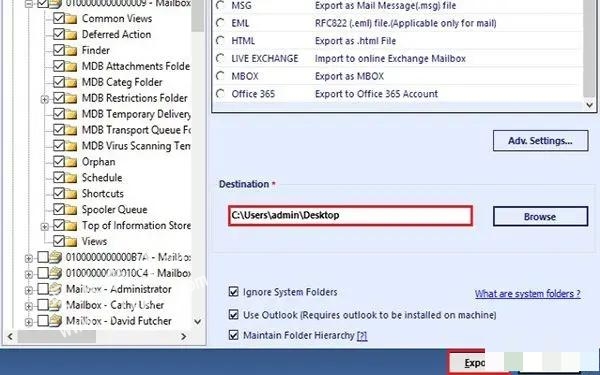Uncheck the Deferred Action folder checkbox
This screenshot has width=600, height=375.
(59, 34)
